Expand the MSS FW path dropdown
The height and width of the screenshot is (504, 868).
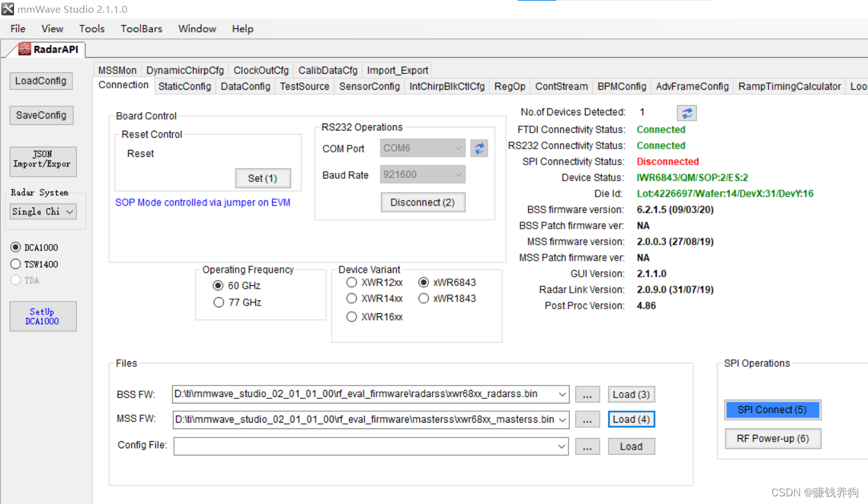562,420
